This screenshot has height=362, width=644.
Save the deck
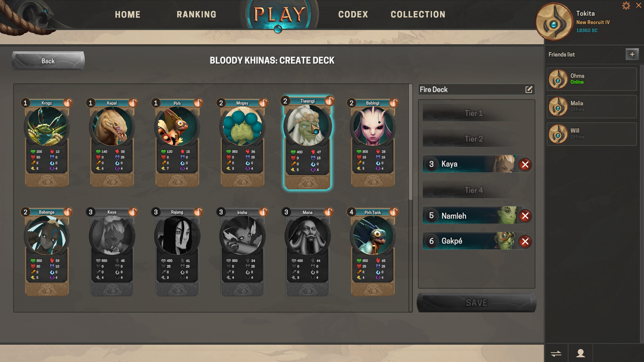click(476, 303)
